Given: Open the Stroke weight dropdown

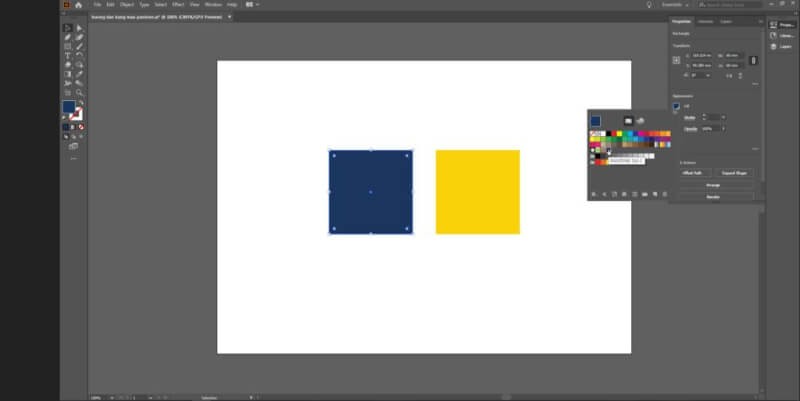Looking at the screenshot, I should [x=724, y=117].
